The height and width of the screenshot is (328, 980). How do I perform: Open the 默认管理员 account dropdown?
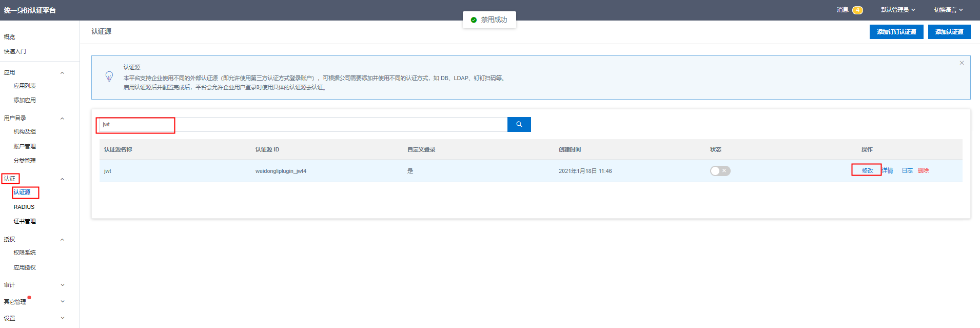(x=897, y=10)
